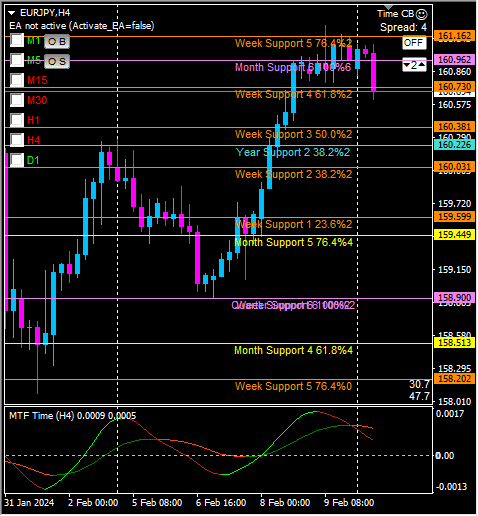Click the 31 Jan 2024 date label
Image resolution: width=478 pixels, height=516 pixels.
click(29, 503)
